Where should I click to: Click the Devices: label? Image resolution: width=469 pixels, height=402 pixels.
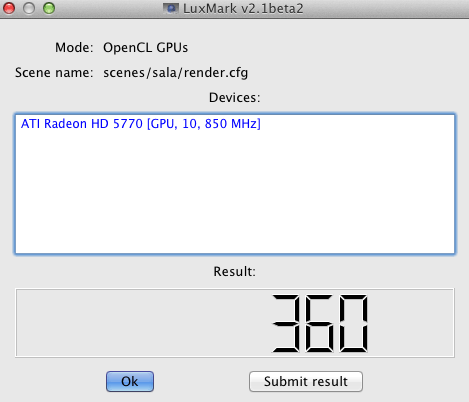234,98
